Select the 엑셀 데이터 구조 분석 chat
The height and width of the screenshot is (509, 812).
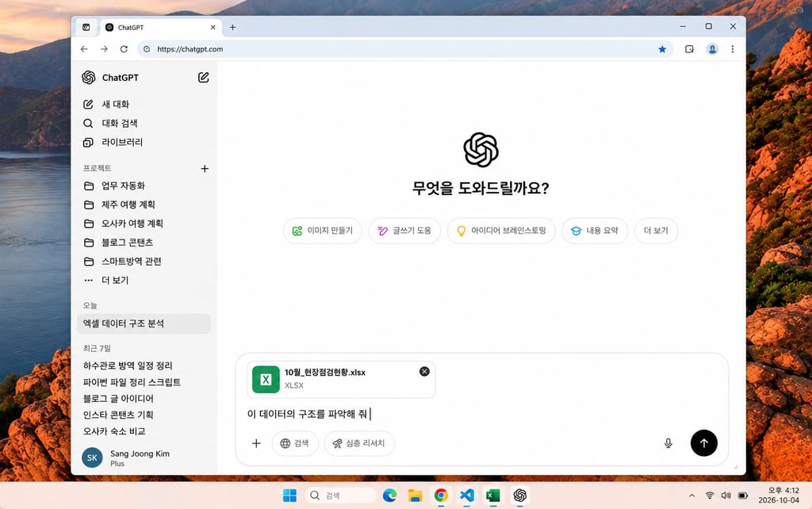tap(144, 323)
